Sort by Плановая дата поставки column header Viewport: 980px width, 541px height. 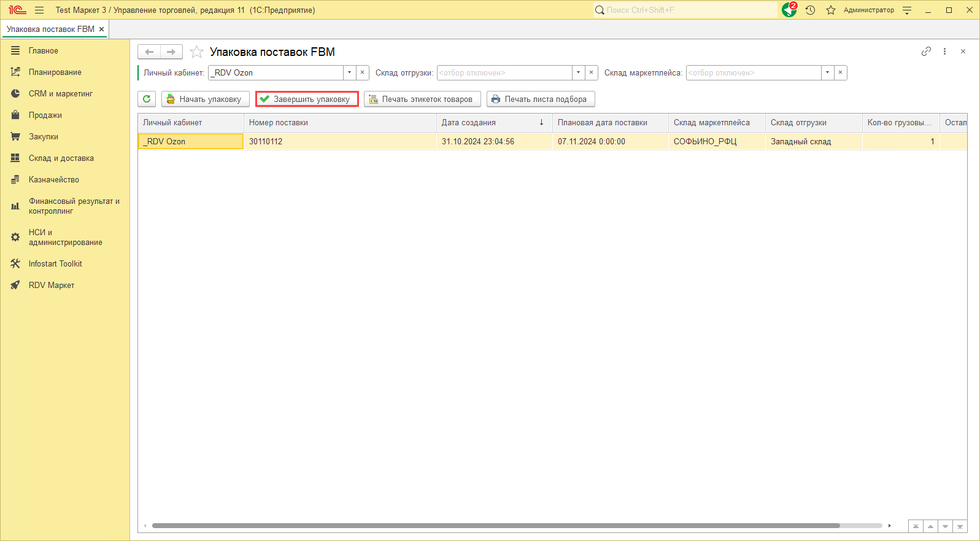coord(611,123)
